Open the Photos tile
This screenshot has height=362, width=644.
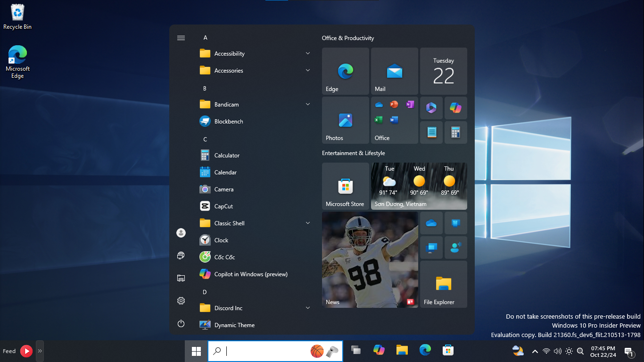(346, 120)
